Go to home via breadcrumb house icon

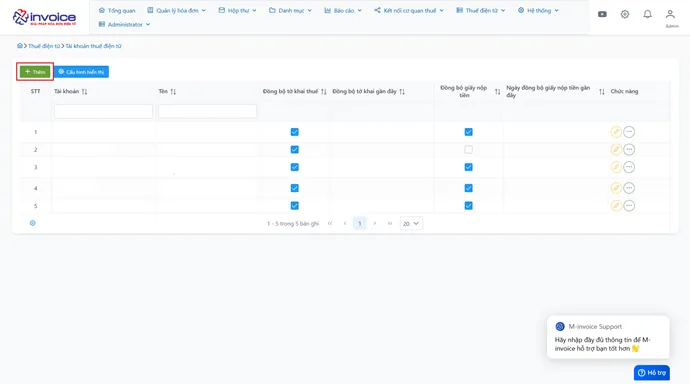[20, 46]
